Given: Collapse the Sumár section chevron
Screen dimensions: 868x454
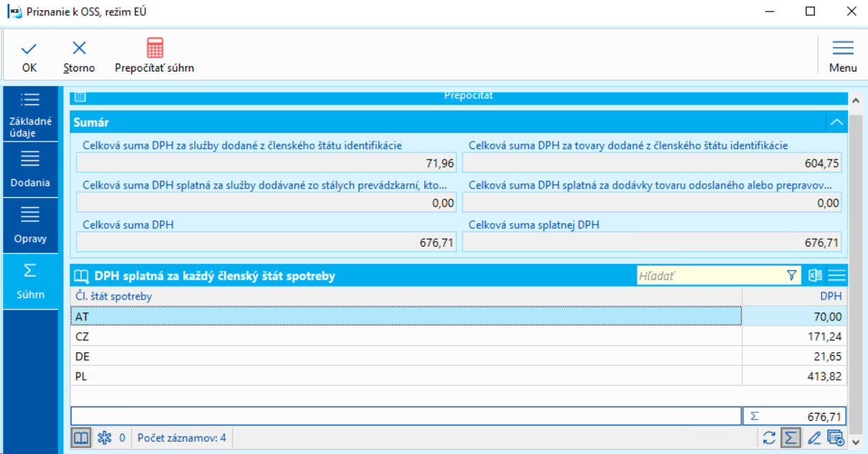Looking at the screenshot, I should (x=837, y=123).
